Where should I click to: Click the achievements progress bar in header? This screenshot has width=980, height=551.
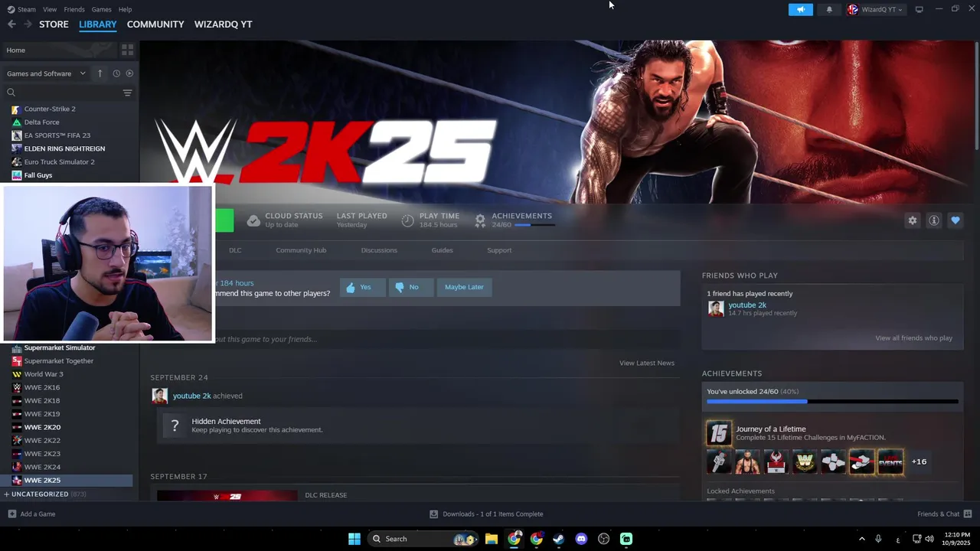tap(534, 225)
